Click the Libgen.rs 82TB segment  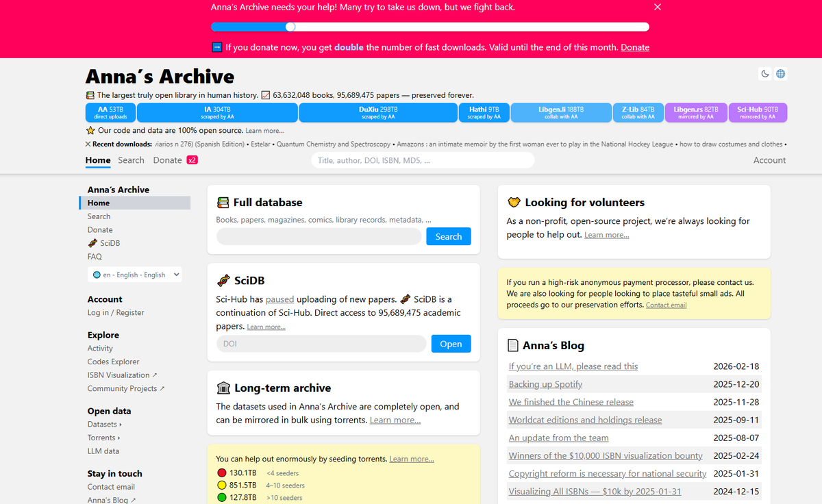[696, 112]
